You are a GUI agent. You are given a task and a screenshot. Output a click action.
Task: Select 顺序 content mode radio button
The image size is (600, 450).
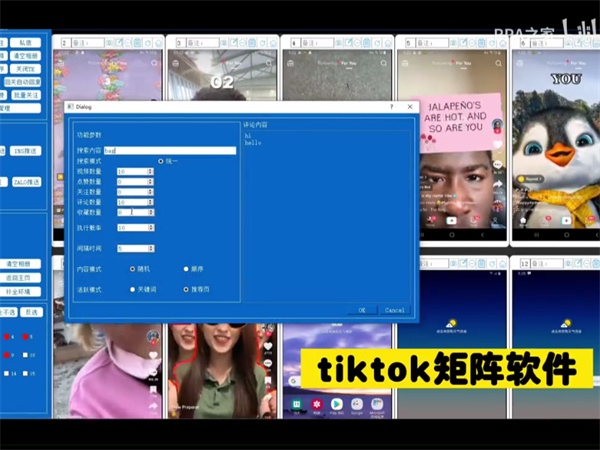pos(186,269)
